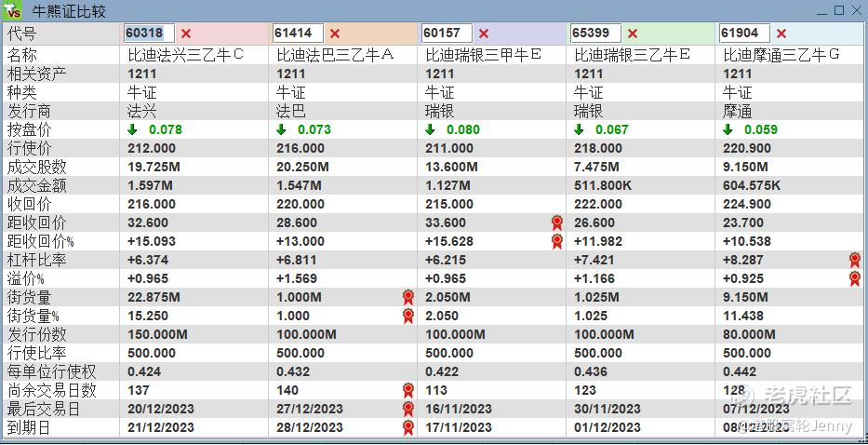
Task: Click issue size value 80.000M
Action: pyautogui.click(x=749, y=335)
